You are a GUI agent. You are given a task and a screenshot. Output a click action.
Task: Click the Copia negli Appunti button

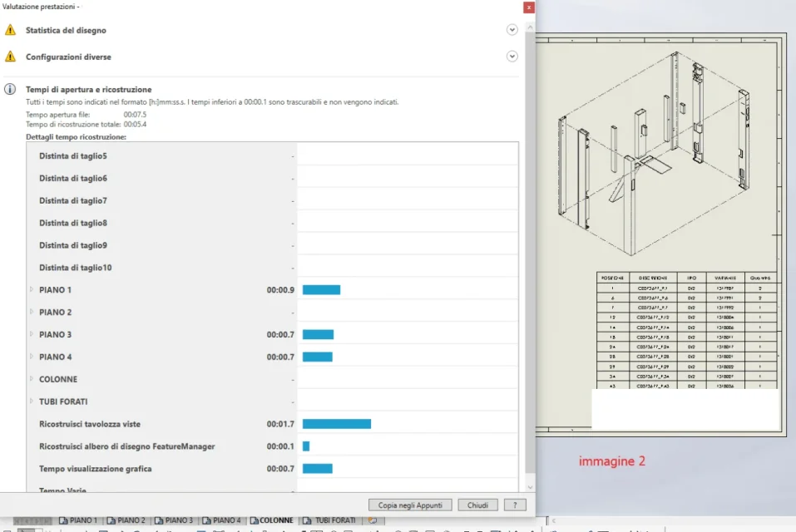[410, 505]
